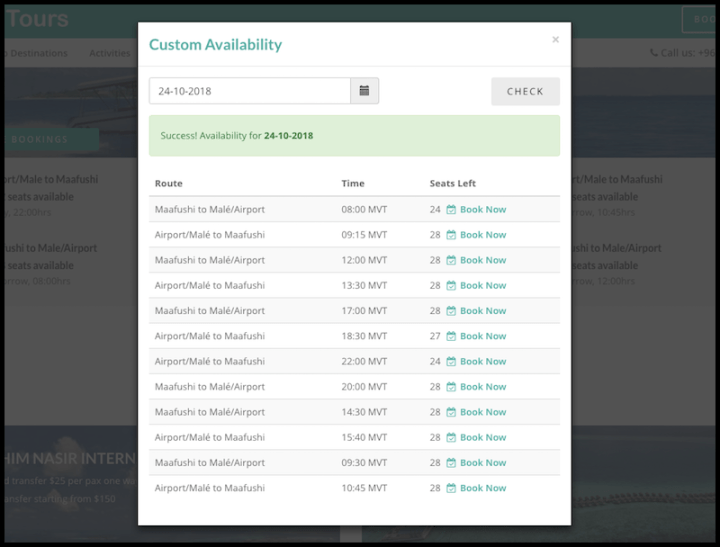Click calendar icon for 22:00 MVT row
720x547 pixels.
tap(451, 362)
